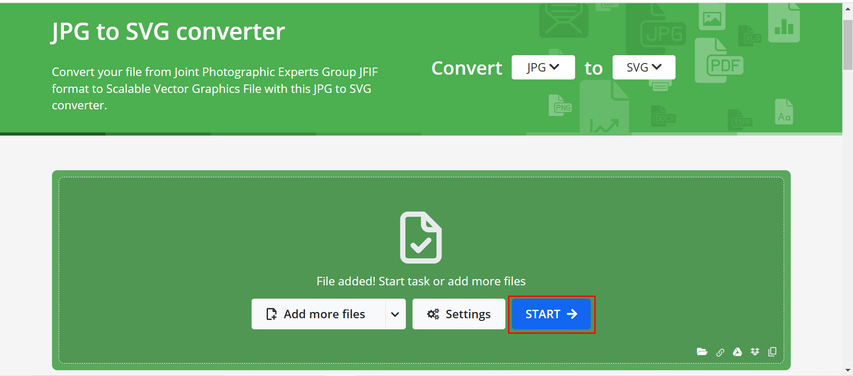Start the conversion with START button
Screen dimensions: 853x376
coord(551,314)
